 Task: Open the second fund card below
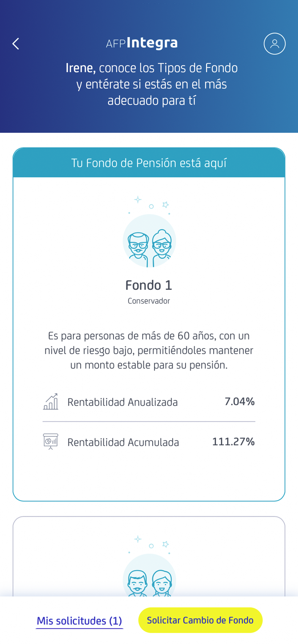pyautogui.click(x=149, y=556)
